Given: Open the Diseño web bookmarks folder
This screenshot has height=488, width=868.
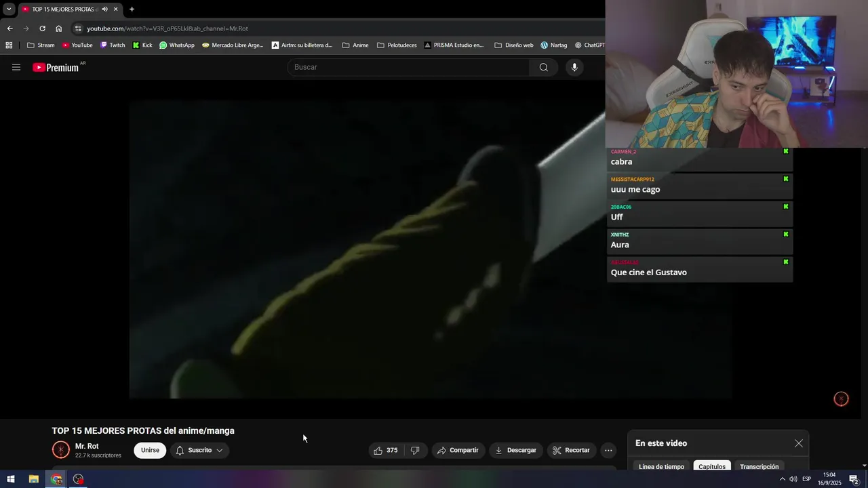Looking at the screenshot, I should [514, 45].
